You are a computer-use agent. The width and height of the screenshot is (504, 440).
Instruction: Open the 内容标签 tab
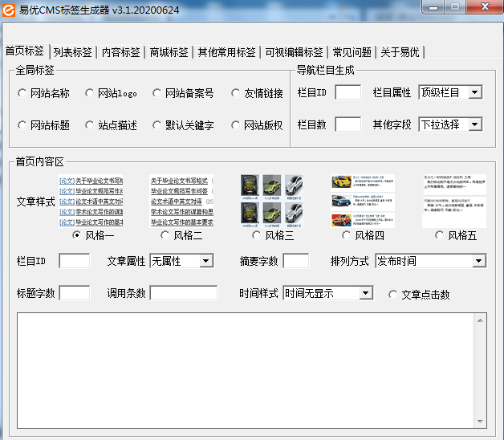pyautogui.click(x=121, y=52)
